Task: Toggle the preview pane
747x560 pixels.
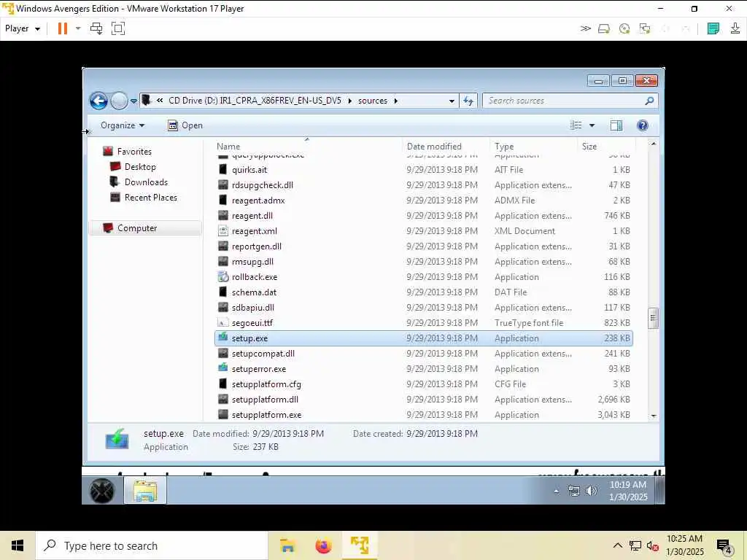Action: pos(616,125)
